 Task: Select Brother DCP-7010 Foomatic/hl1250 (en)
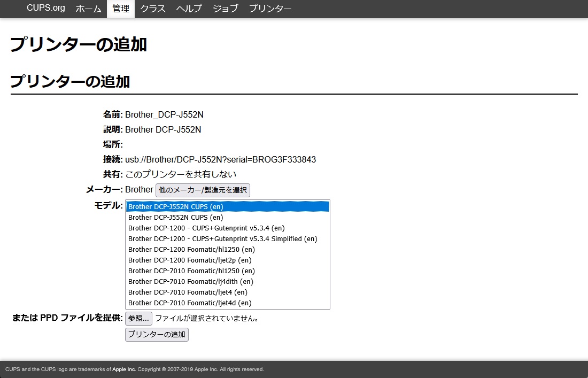click(x=228, y=271)
